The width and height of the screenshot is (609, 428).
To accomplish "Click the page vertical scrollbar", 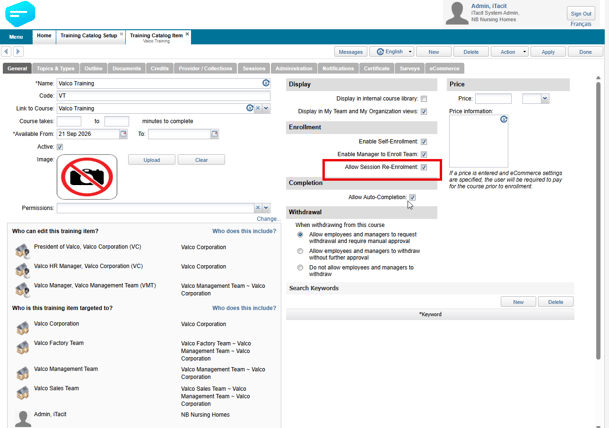I will [598, 220].
